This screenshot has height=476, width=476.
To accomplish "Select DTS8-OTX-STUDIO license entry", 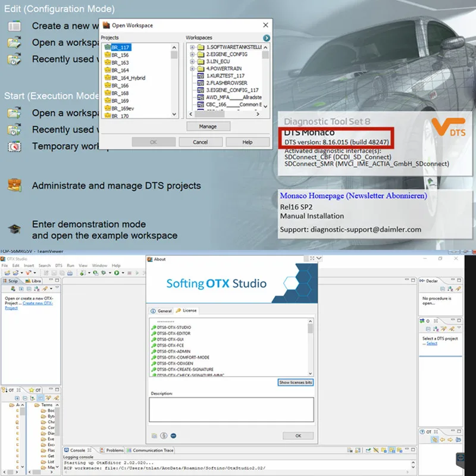I will coord(171,327).
